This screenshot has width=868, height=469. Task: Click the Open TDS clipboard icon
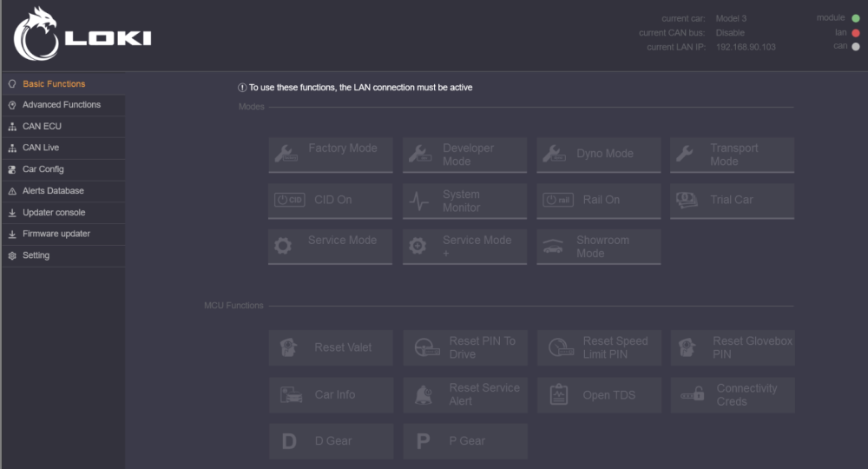click(x=559, y=394)
